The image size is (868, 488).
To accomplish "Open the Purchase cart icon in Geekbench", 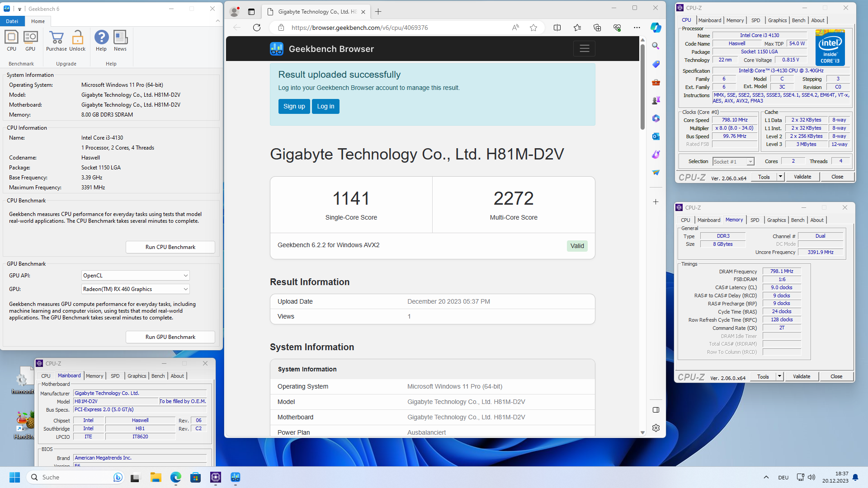I will click(x=57, y=41).
